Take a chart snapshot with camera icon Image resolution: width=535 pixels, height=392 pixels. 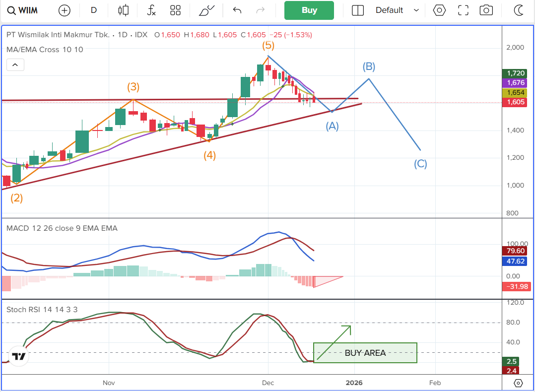click(486, 10)
